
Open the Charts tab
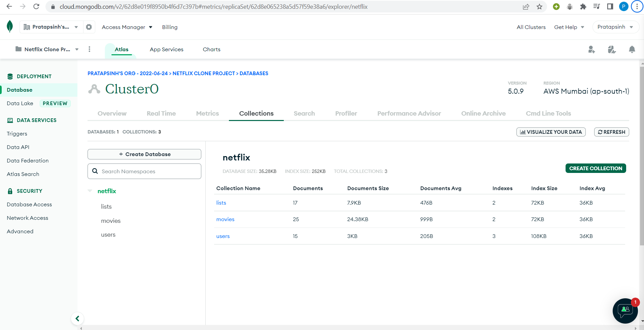pyautogui.click(x=211, y=49)
